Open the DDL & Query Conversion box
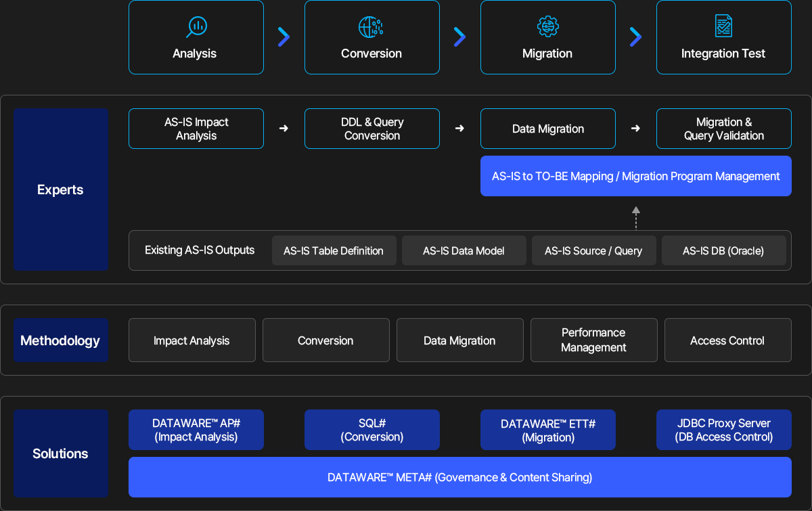This screenshot has width=812, height=511. [372, 129]
